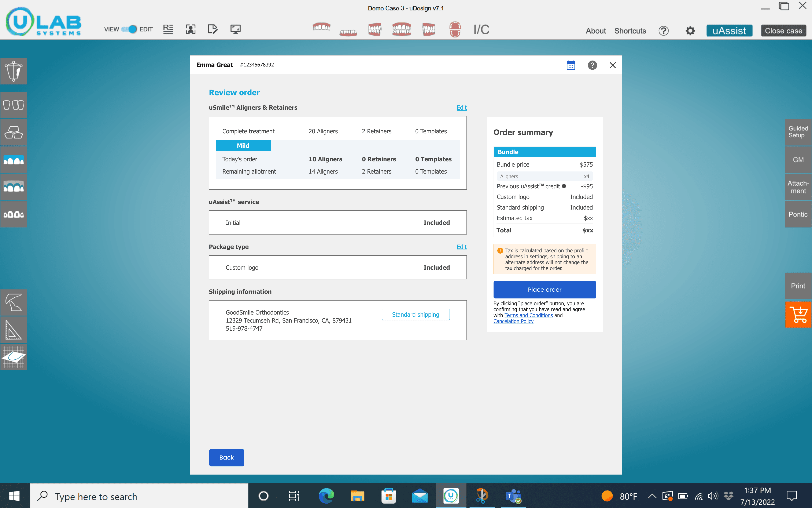Image resolution: width=812 pixels, height=508 pixels.
Task: Open the patient photo icon in toolbar
Action: pos(191,29)
